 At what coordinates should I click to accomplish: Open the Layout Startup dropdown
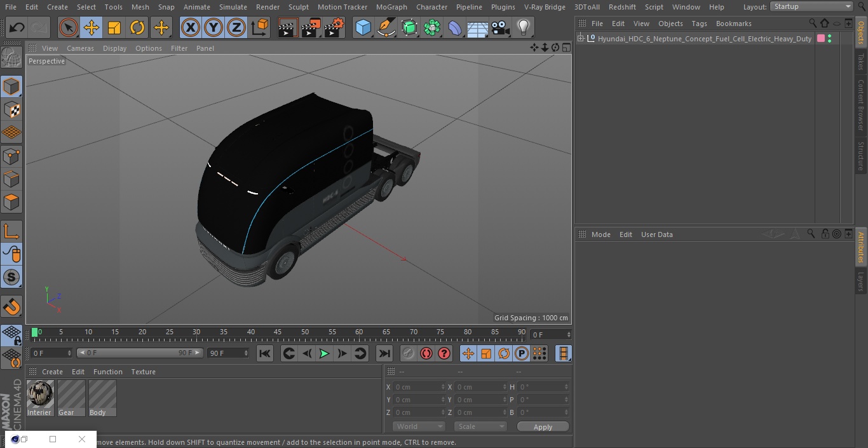point(812,6)
